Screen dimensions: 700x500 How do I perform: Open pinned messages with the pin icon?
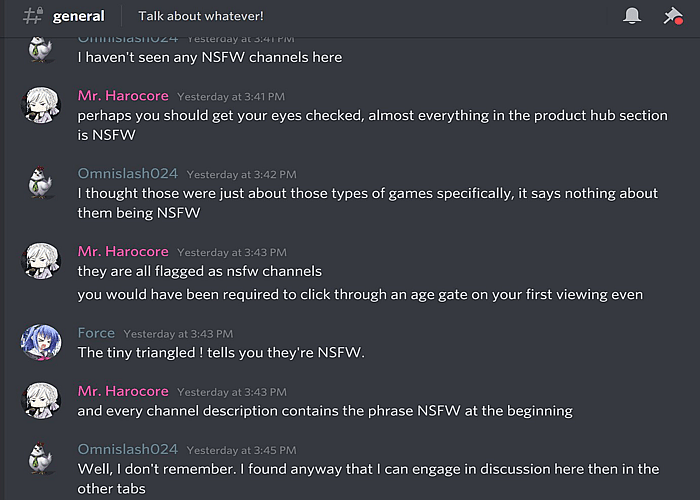pyautogui.click(x=673, y=16)
